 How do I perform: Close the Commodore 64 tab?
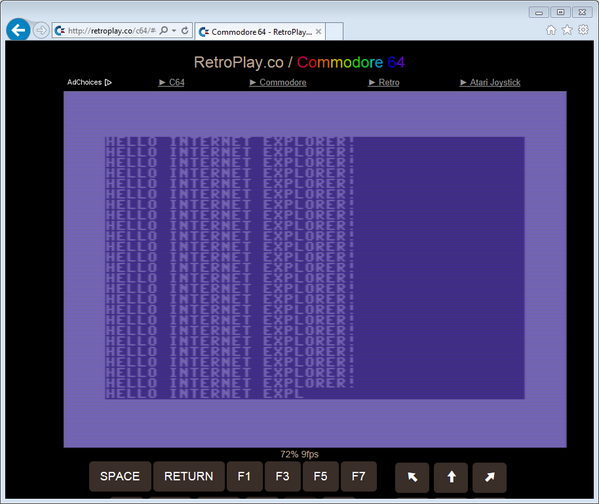318,32
